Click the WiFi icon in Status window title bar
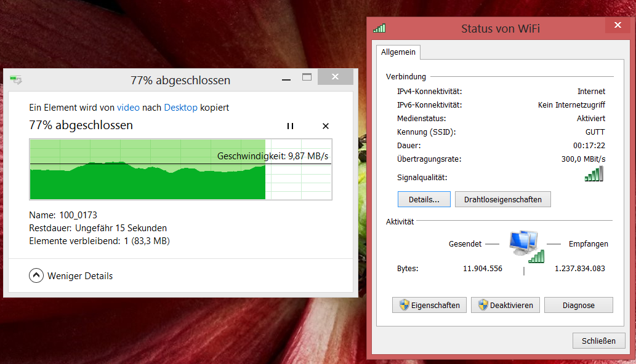 [x=380, y=28]
